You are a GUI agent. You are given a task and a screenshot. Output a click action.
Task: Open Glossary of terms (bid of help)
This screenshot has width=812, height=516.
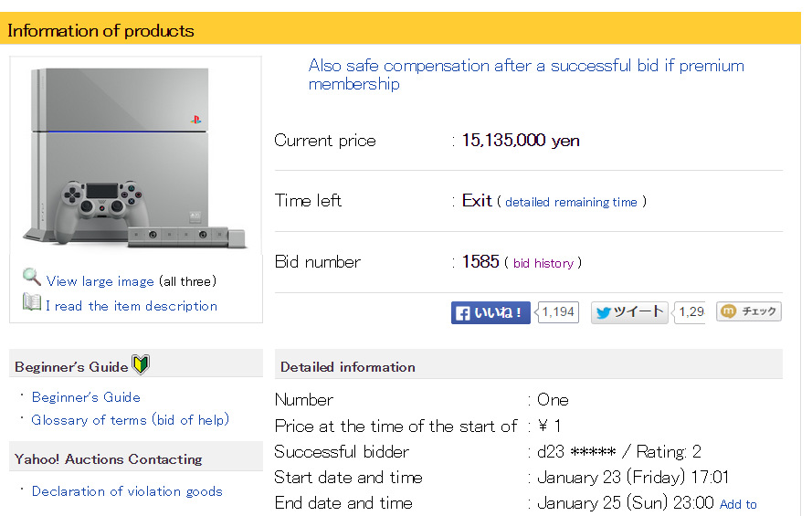pos(130,420)
